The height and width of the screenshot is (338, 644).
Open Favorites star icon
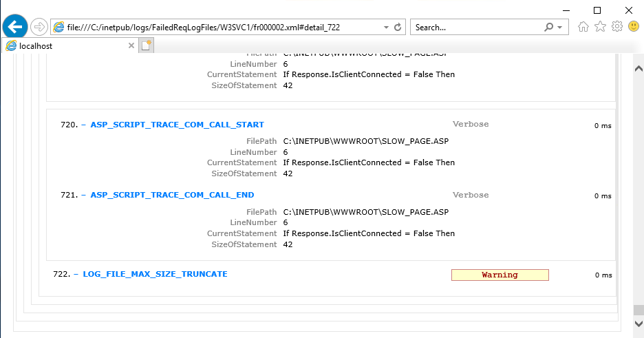pos(600,27)
